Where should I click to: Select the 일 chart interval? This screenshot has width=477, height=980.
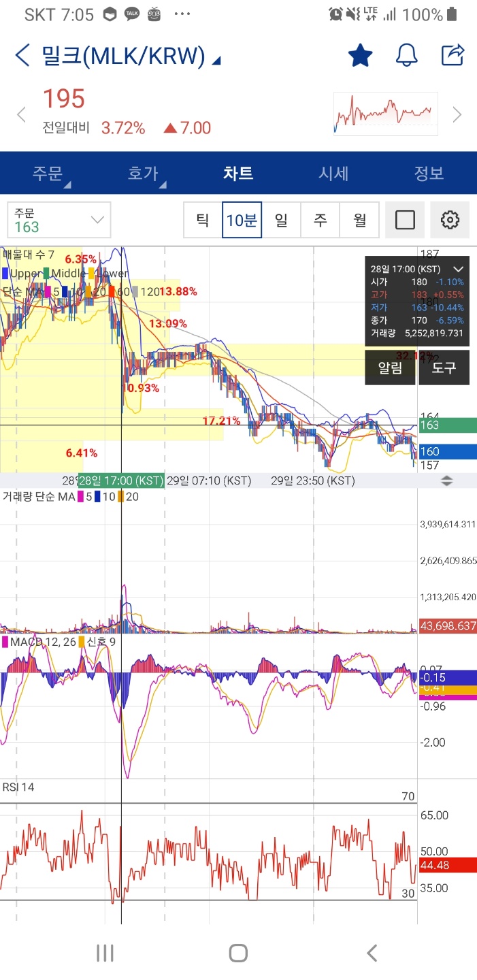pyautogui.click(x=281, y=220)
